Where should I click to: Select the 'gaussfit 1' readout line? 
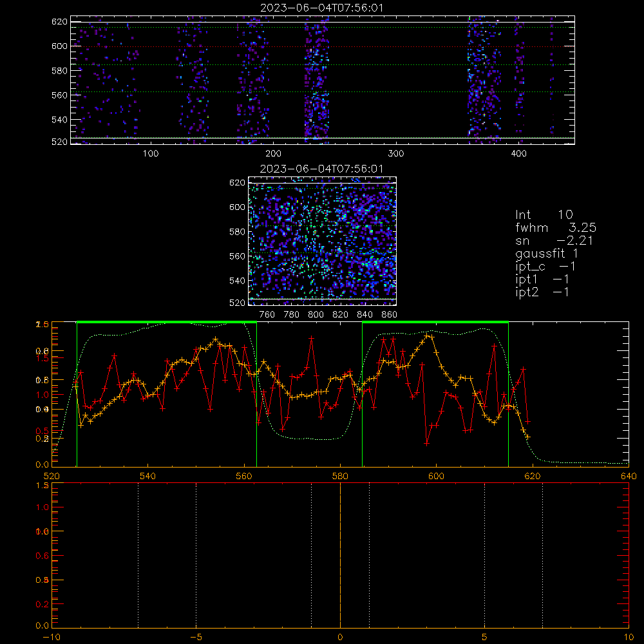(547, 253)
